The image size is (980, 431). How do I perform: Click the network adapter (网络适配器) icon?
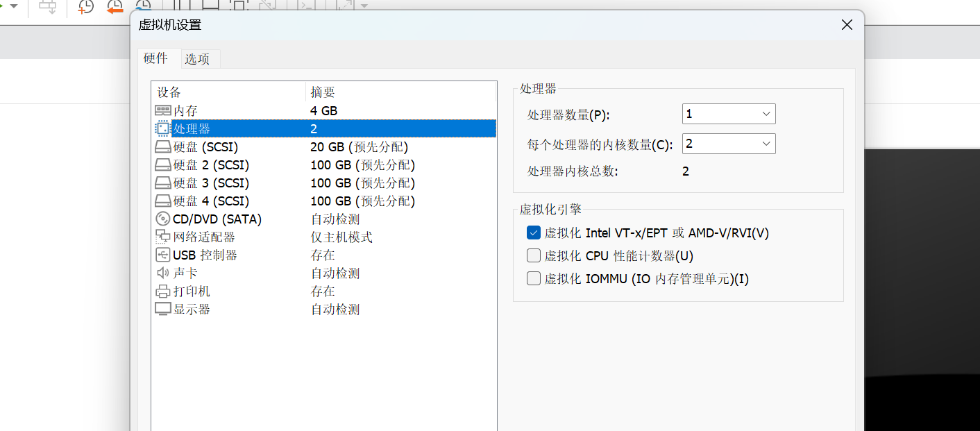tap(162, 237)
